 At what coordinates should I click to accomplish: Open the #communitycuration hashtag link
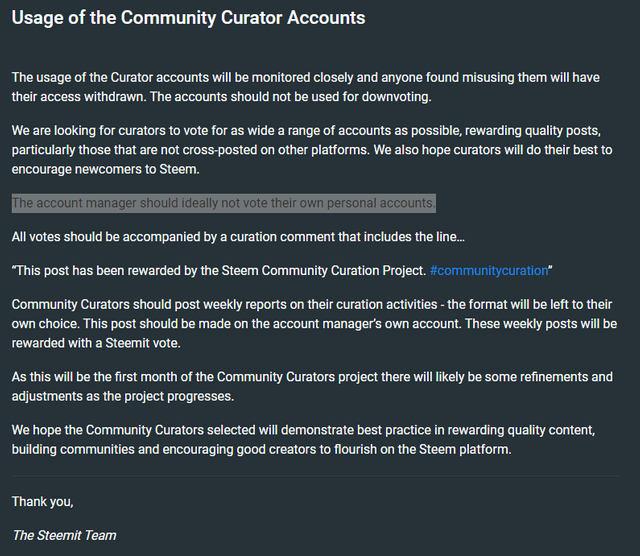pos(489,271)
